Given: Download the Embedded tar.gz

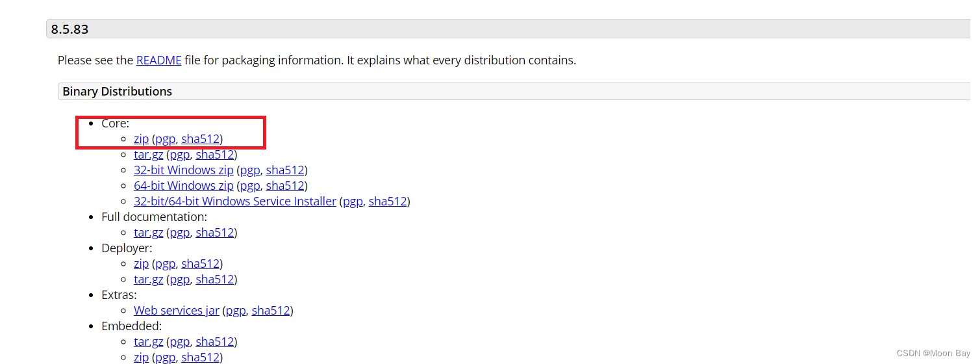Looking at the screenshot, I should click(148, 342).
